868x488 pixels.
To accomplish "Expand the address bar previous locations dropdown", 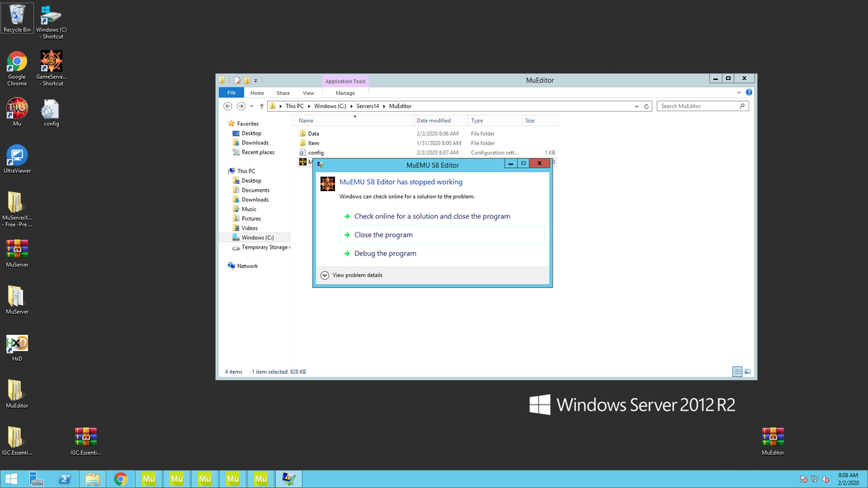I will click(x=636, y=106).
